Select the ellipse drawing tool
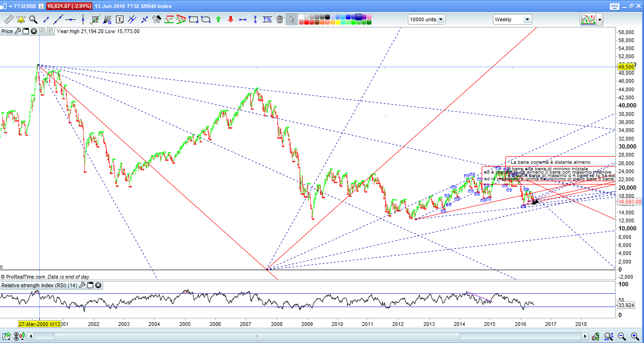 206,19
